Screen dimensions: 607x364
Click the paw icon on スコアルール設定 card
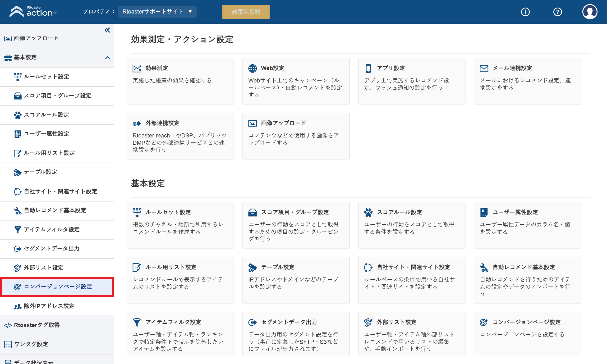(368, 212)
